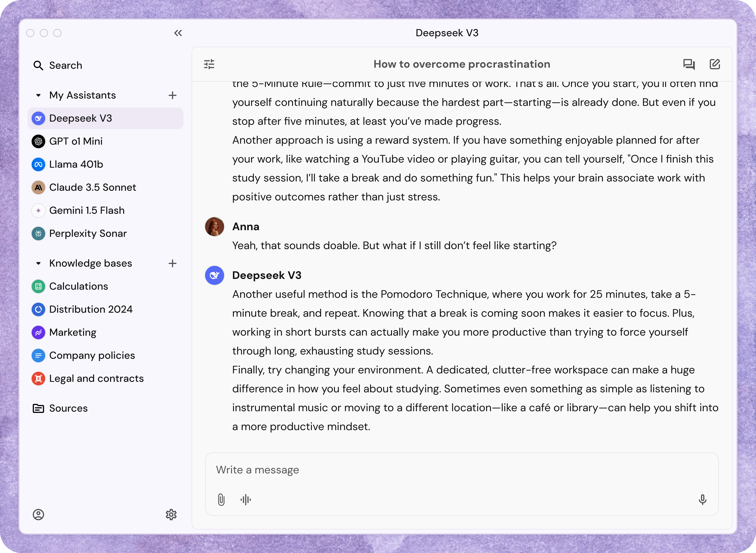Collapse the sidebar with the double-chevron icon
756x553 pixels.
tap(178, 33)
